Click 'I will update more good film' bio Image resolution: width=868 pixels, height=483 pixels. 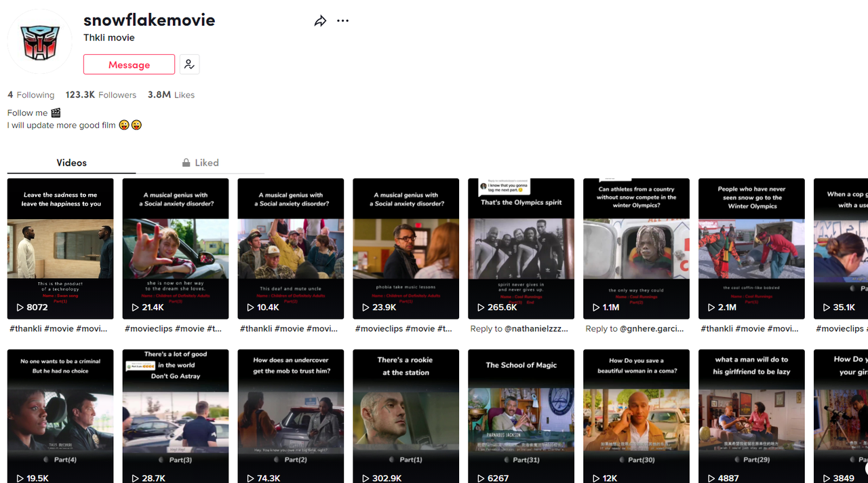tap(75, 125)
